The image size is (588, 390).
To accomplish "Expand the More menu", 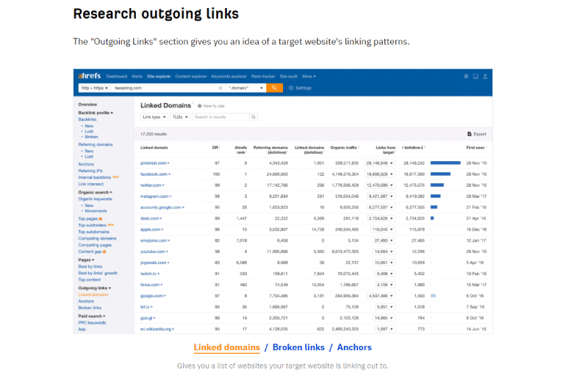I will [x=309, y=77].
